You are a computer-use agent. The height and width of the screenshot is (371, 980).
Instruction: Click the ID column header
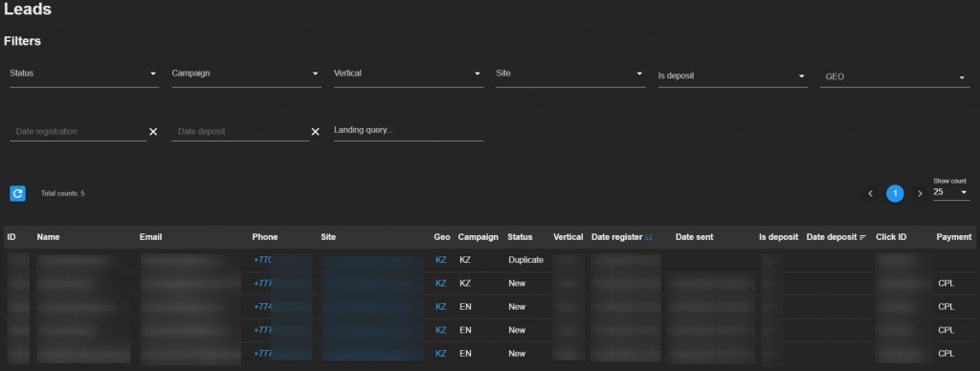(11, 237)
